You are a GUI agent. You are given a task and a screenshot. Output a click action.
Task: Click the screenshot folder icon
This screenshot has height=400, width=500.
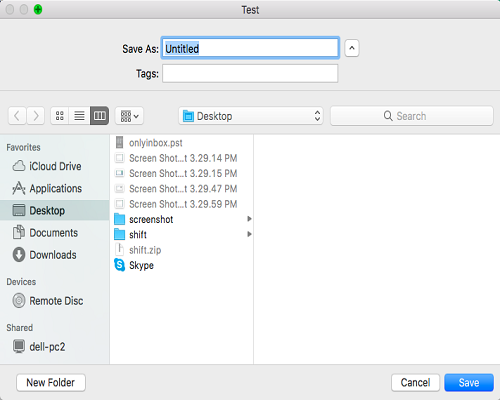tap(119, 219)
